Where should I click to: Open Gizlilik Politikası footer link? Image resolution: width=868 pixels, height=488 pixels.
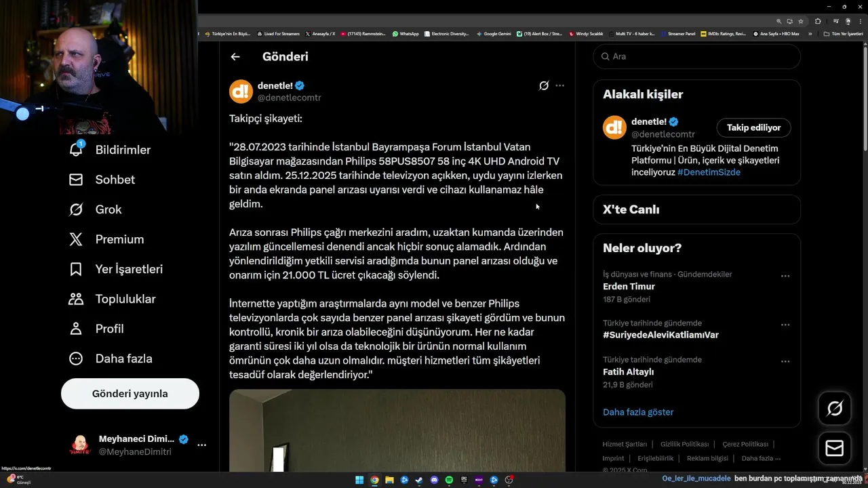(684, 445)
